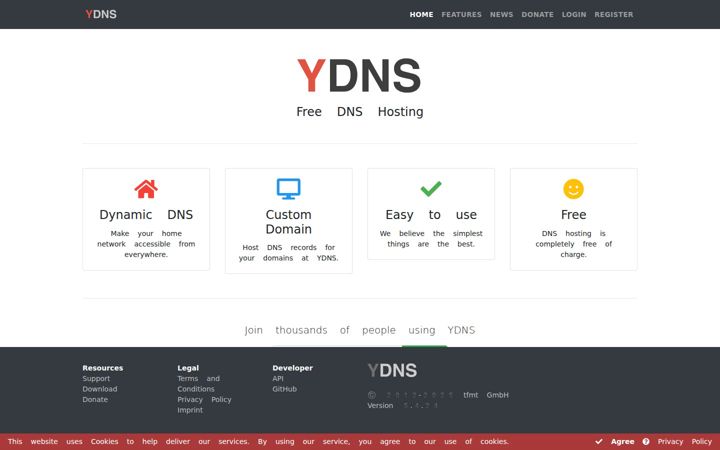The width and height of the screenshot is (720, 450).
Task: Open the Donate link under Resources
Action: [95, 399]
